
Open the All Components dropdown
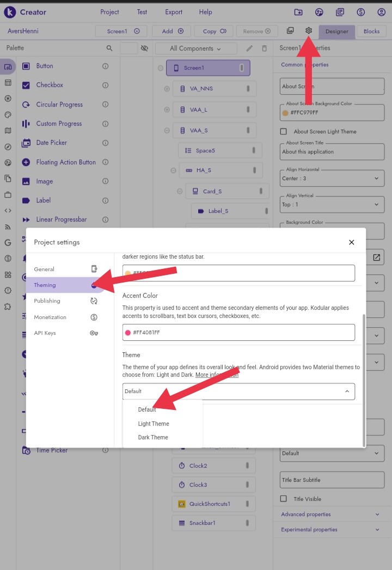coord(195,48)
